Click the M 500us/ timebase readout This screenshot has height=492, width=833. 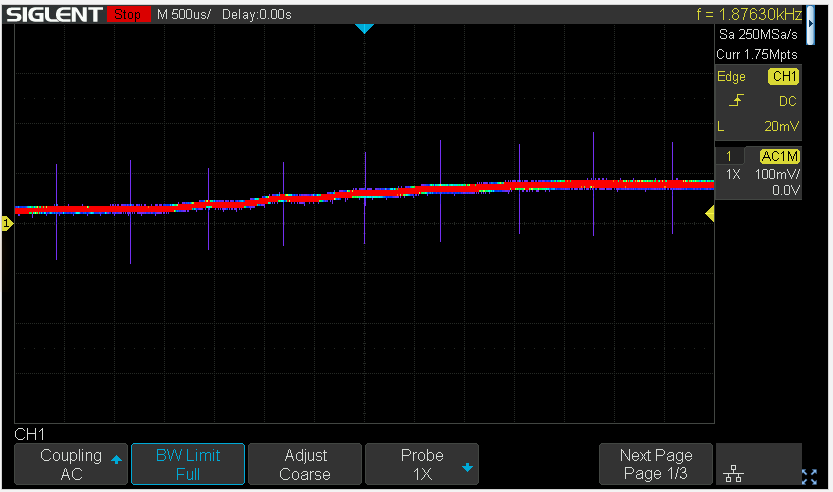tap(183, 14)
